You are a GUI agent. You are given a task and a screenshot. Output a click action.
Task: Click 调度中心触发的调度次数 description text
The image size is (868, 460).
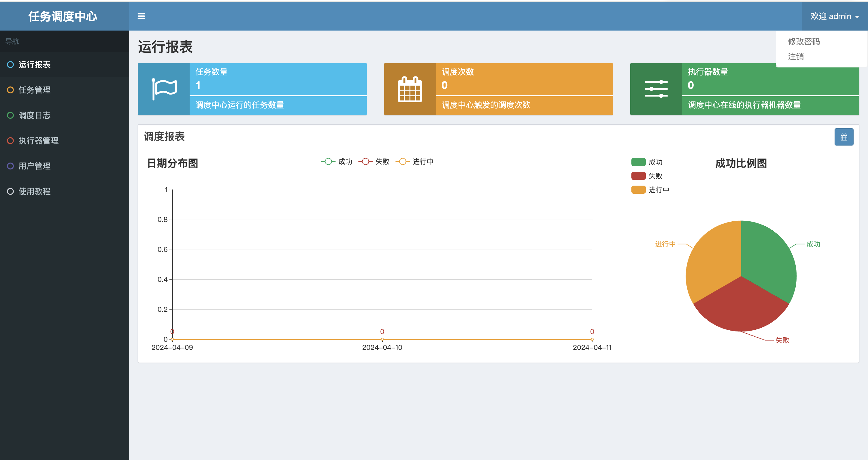click(486, 105)
